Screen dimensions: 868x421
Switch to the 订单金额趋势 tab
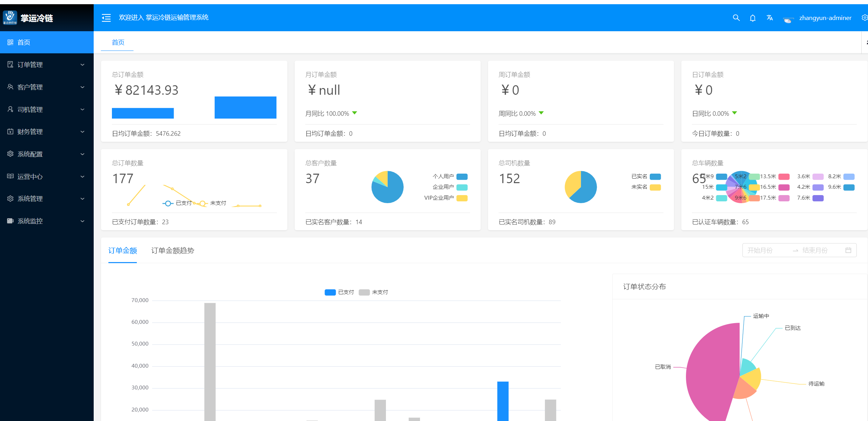pos(173,250)
